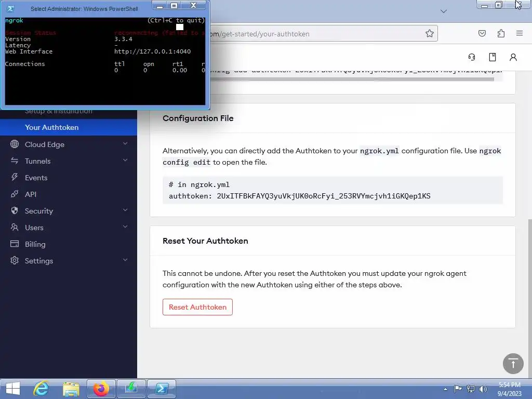Image resolution: width=532 pixels, height=399 pixels.
Task: Click the Reset Authtoken button
Action: pos(197,307)
